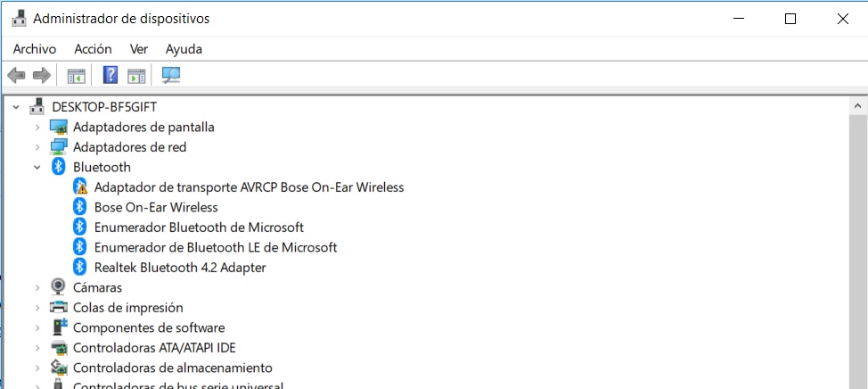
Task: Collapse the DESKTOP-BF5GIFT root node
Action: pos(15,106)
